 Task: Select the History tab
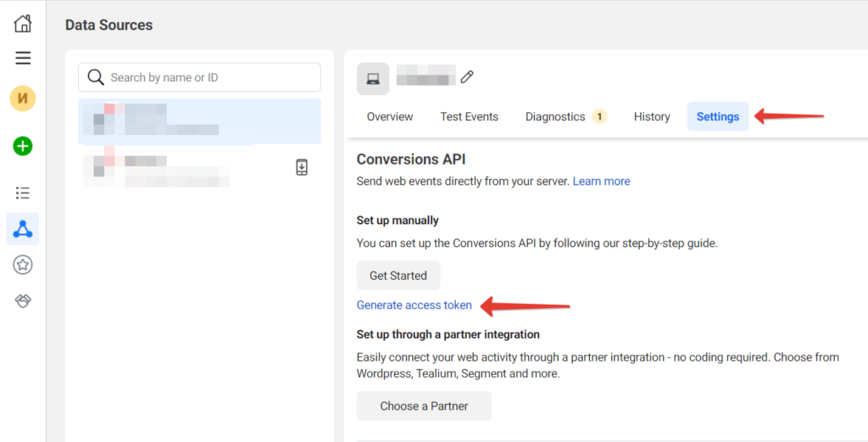[652, 117]
